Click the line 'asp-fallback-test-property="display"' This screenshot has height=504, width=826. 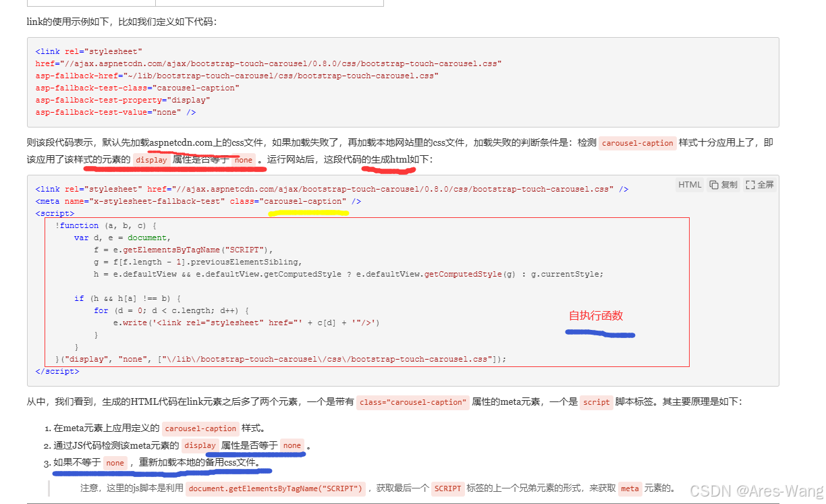tap(123, 100)
